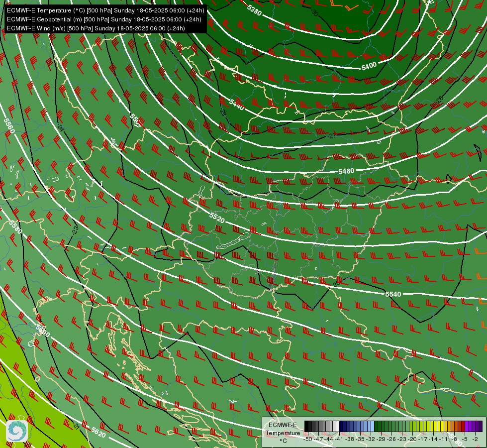
Task: Click the 5400 geopotential contour label
Action: coord(369,66)
